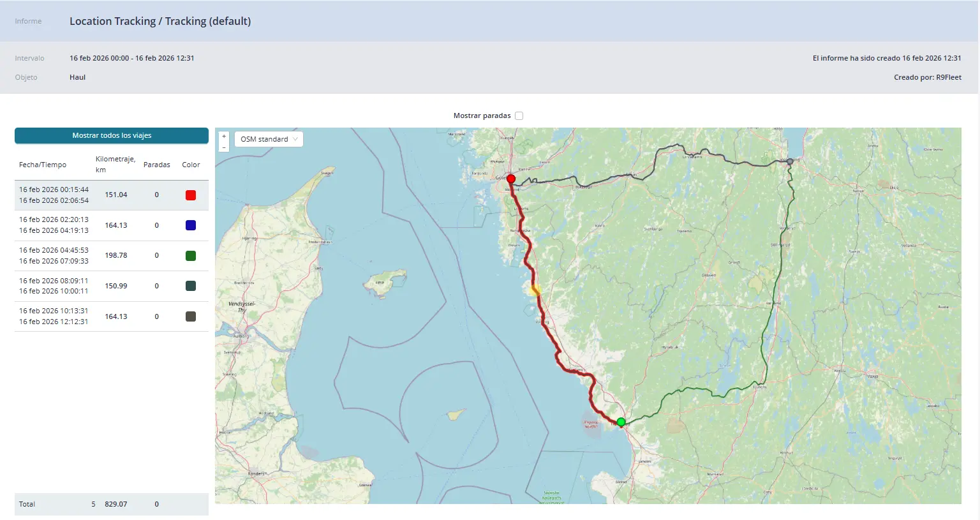Screen dimensions: 980x520
Task: Open the OSM standard map layer dropdown
Action: tap(269, 139)
